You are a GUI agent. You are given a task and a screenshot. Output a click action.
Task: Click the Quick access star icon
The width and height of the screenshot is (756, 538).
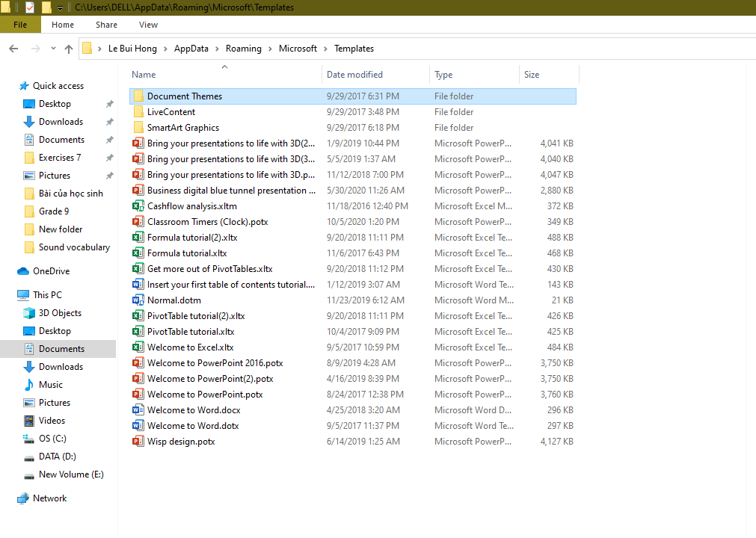pyautogui.click(x=24, y=86)
